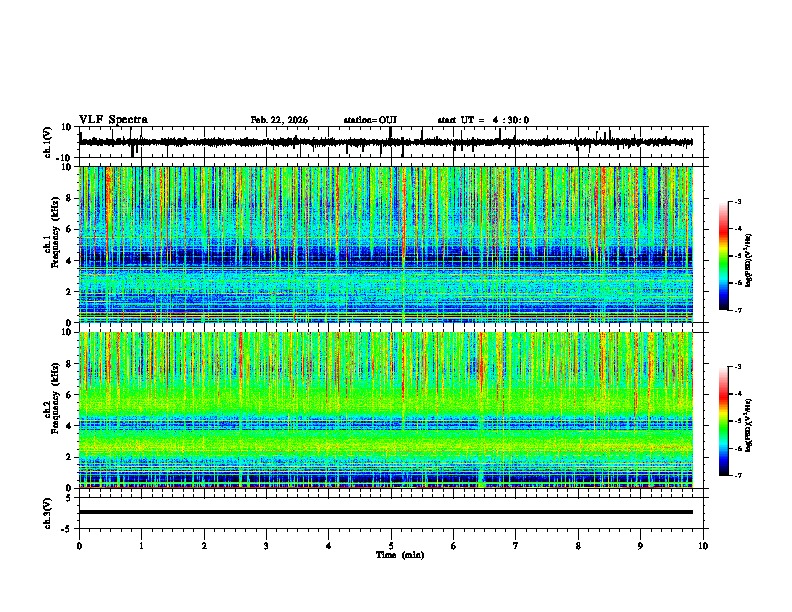Click the ch.1 colorbar 'log(PSD)' label

coord(749,261)
